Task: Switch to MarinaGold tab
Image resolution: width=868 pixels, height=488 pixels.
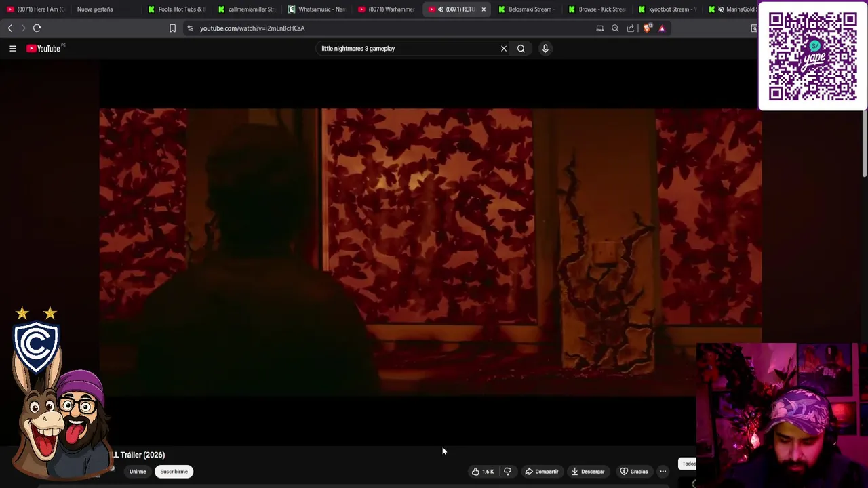Action: [732, 9]
